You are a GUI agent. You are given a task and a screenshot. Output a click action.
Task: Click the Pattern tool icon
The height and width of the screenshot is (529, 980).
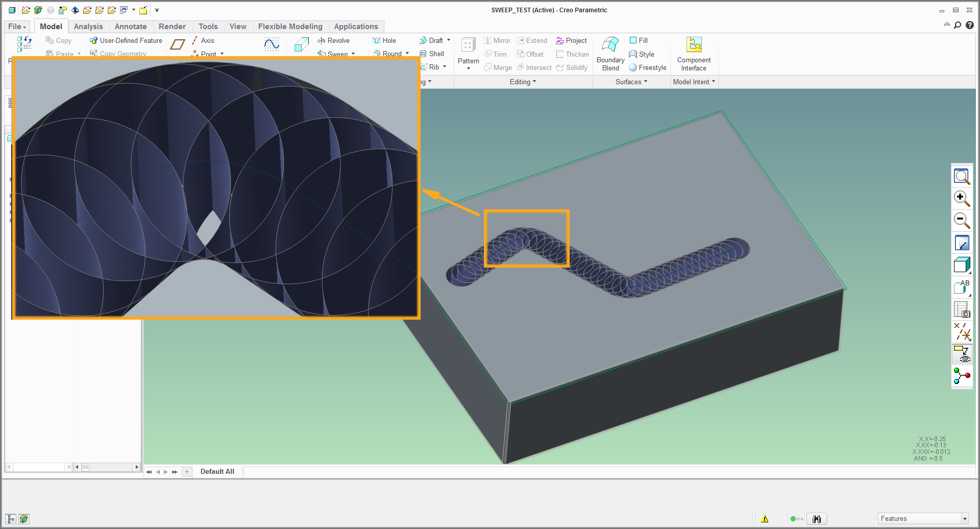(468, 45)
